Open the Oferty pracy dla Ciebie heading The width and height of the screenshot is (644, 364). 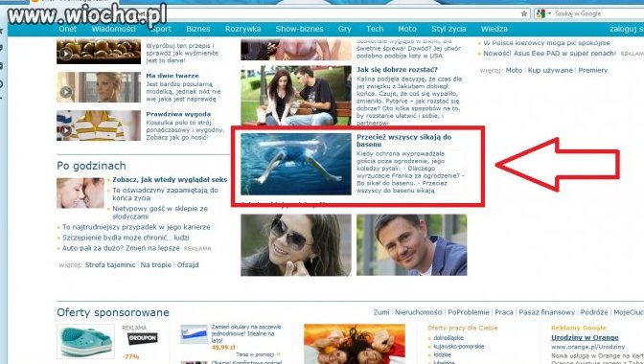point(462,328)
